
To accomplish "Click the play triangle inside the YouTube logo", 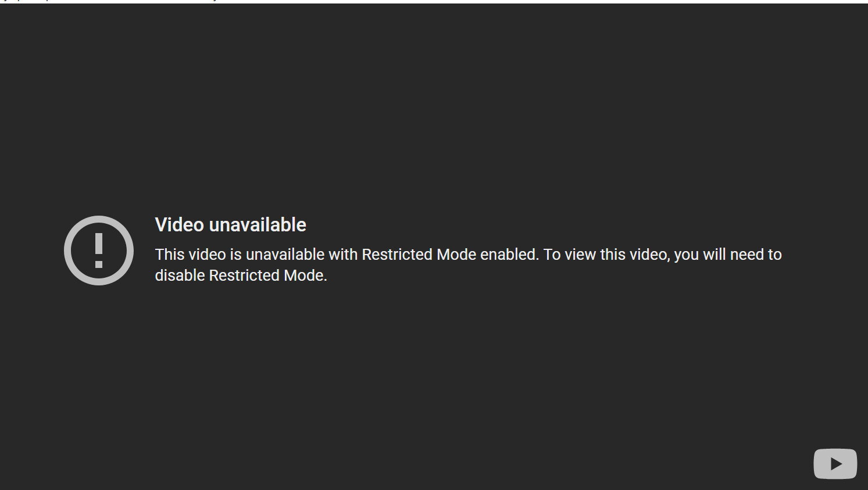I will point(836,464).
